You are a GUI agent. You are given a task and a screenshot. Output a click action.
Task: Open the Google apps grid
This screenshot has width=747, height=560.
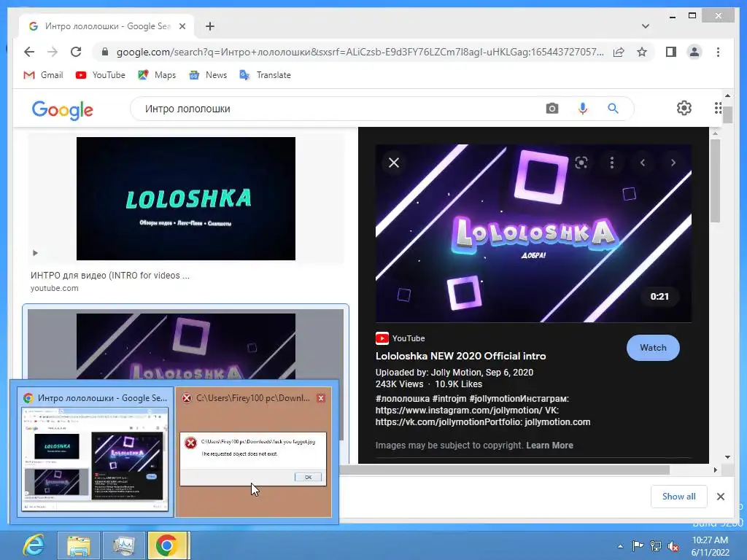pos(718,108)
